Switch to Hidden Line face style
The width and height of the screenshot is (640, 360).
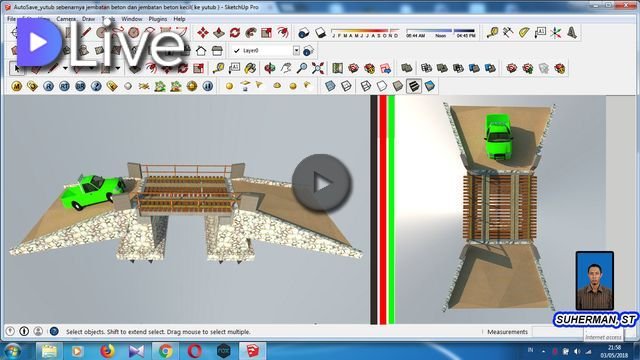coord(382,86)
